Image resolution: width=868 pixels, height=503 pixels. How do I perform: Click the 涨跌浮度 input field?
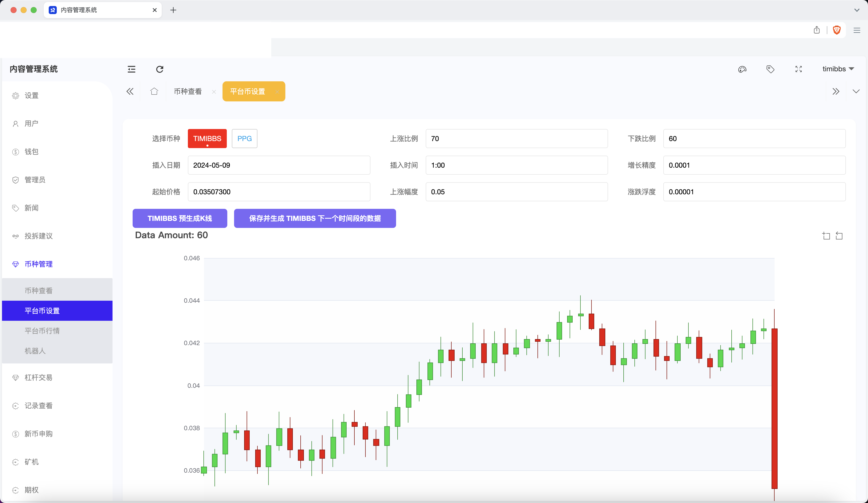754,192
